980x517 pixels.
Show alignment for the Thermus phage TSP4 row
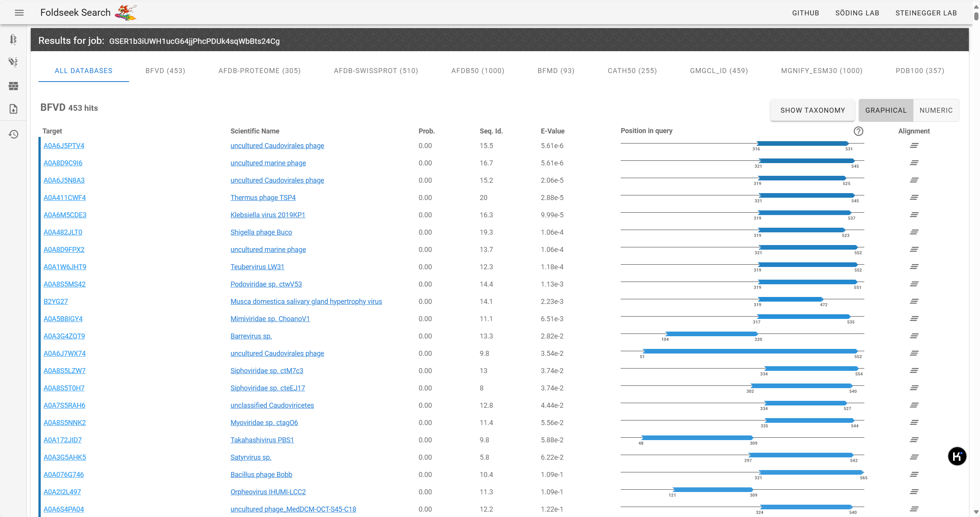914,198
